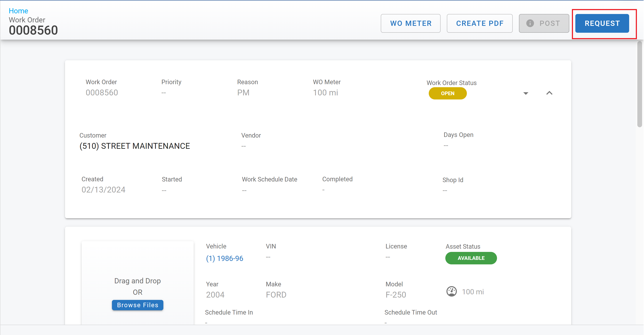The height and width of the screenshot is (335, 644).
Task: Click the Work Schedule Date field value
Action: pos(244,191)
